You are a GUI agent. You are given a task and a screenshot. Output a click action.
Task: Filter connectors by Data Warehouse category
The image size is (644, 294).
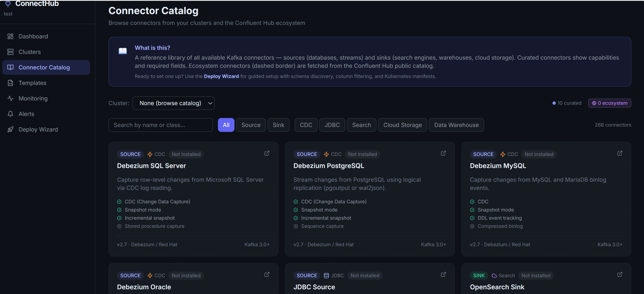pyautogui.click(x=456, y=125)
